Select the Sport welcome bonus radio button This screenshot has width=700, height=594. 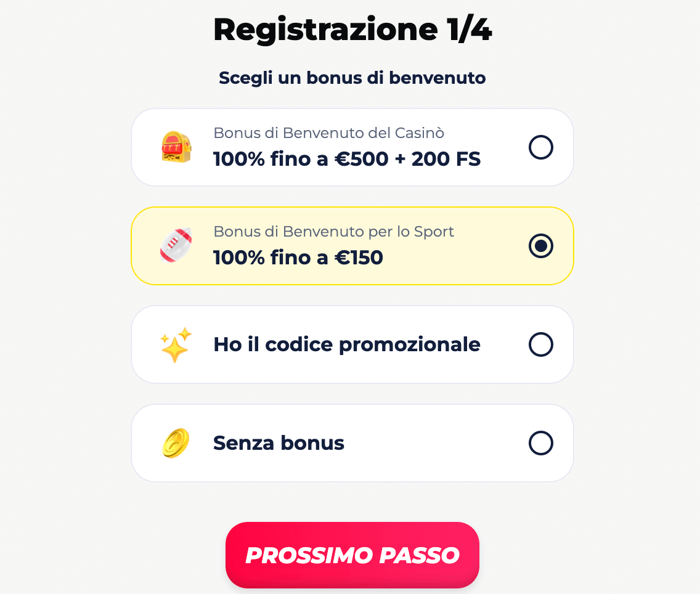point(541,246)
